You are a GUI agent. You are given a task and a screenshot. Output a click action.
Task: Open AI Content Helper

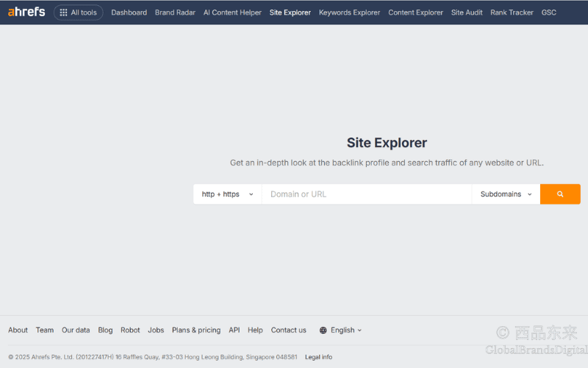pyautogui.click(x=232, y=13)
